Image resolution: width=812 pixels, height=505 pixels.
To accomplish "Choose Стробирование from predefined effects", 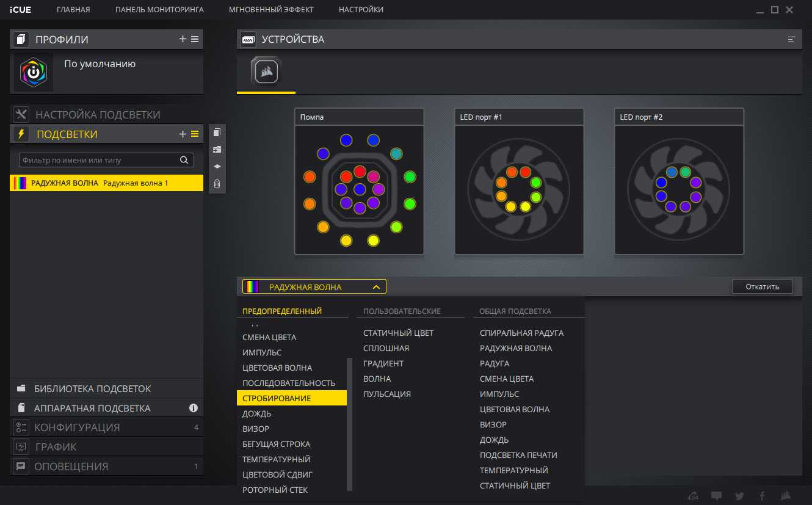I will (x=277, y=398).
